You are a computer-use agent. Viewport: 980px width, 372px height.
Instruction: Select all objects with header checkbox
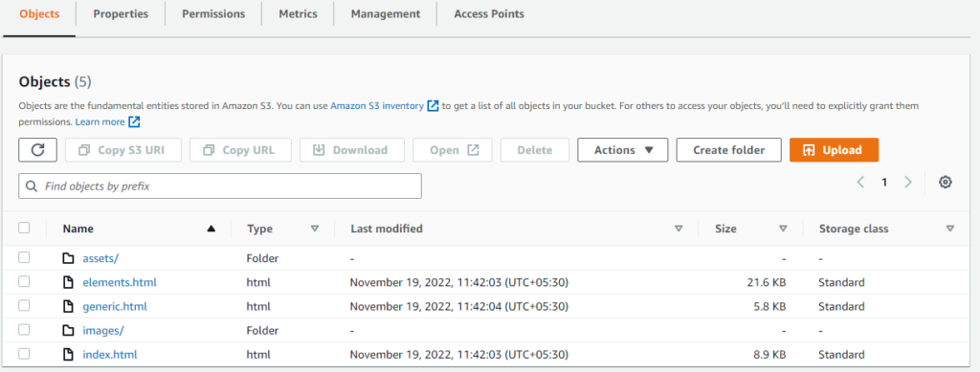click(x=24, y=228)
